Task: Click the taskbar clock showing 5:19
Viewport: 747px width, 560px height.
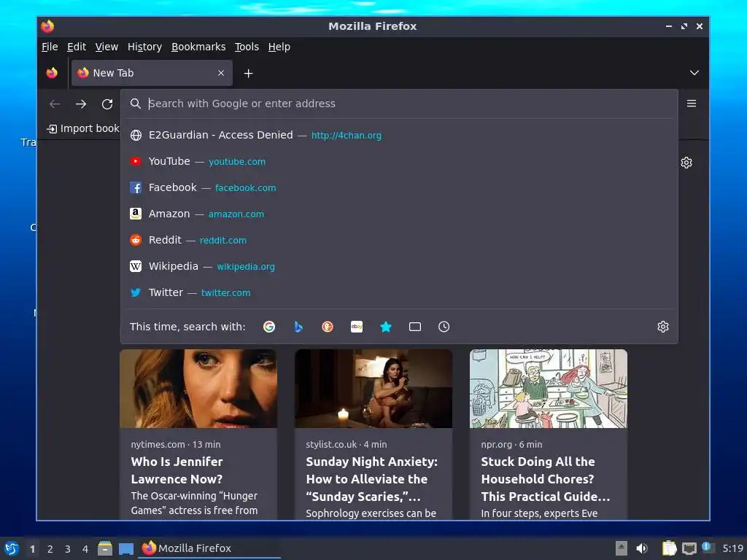Action: click(732, 548)
